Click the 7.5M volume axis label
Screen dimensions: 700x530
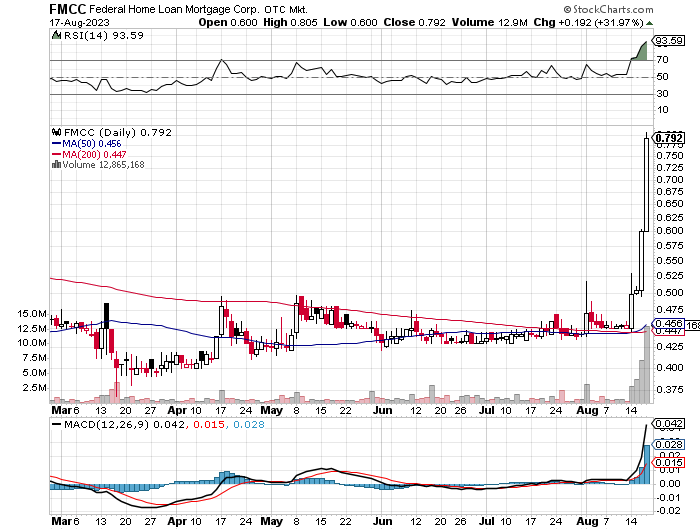pos(34,358)
